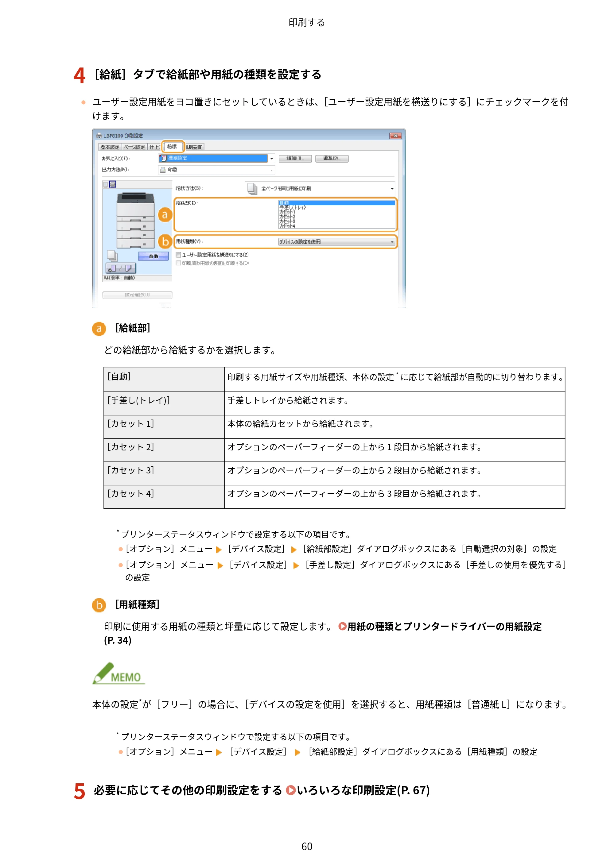614x868 pixels.
Task: Click the table cell [自動]
Action: (164, 379)
